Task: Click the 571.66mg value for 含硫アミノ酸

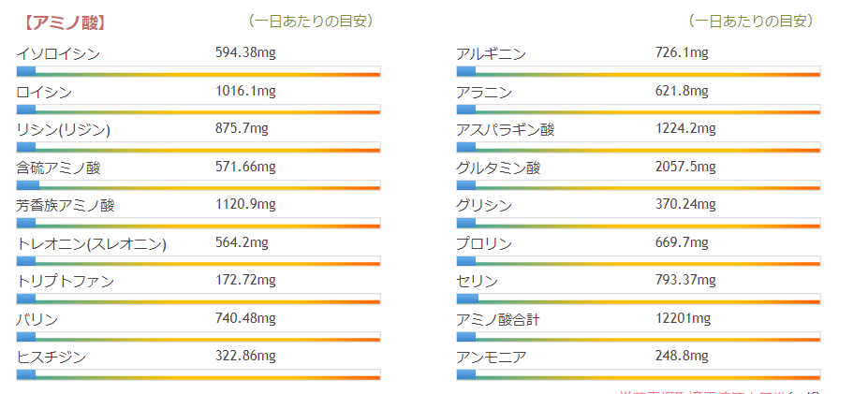Action: (x=245, y=167)
